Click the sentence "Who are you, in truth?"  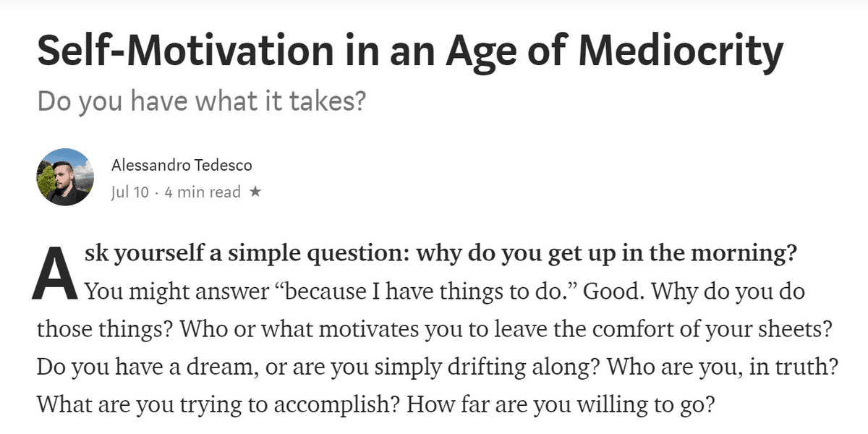coord(722,366)
